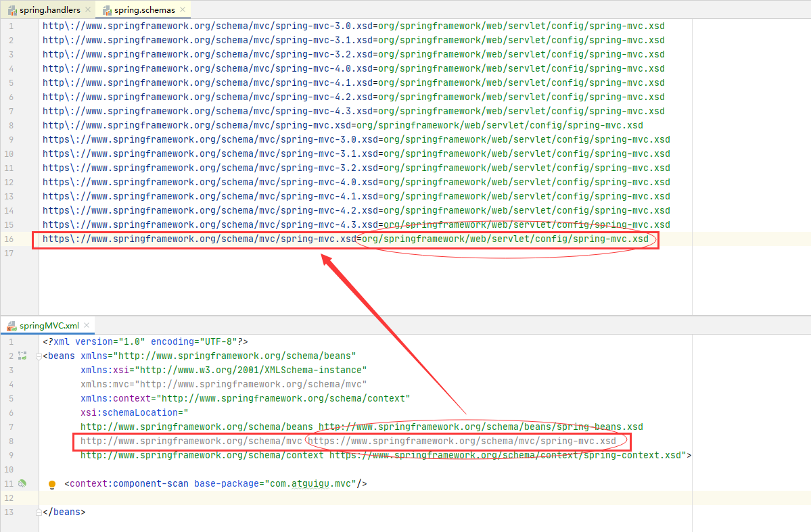Click line number 10 in springMVC.xml gutter
Screen dimensions: 811x532
(x=9, y=469)
